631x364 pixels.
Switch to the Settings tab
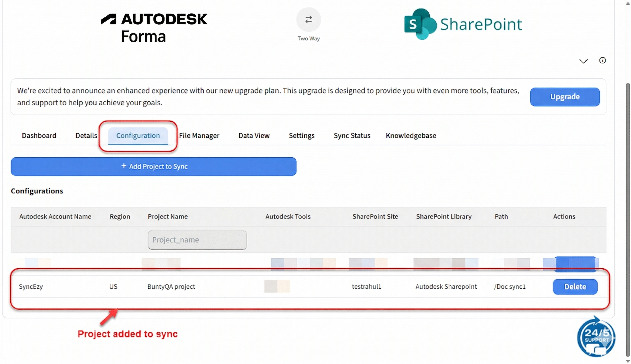[x=301, y=136]
